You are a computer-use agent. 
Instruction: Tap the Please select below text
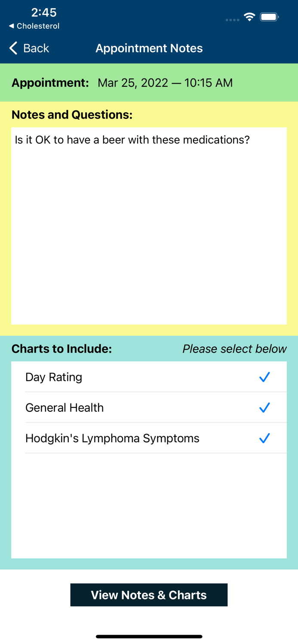point(234,349)
